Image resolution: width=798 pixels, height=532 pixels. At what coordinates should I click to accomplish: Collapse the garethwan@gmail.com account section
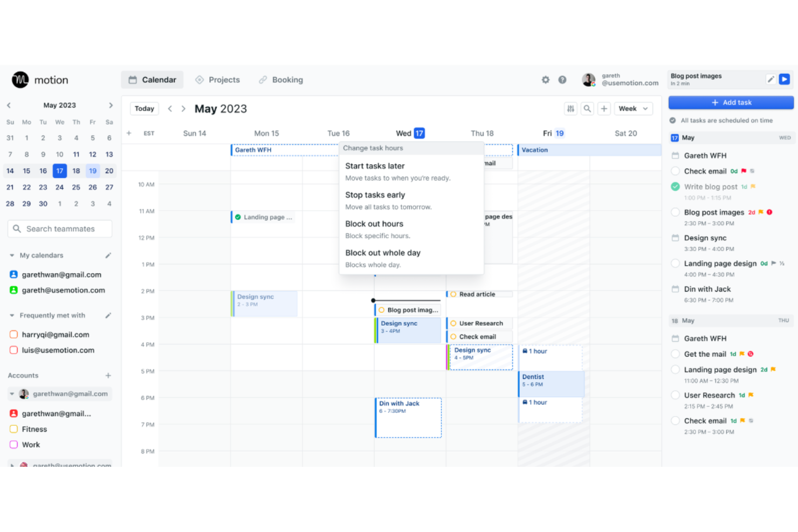(x=11, y=393)
